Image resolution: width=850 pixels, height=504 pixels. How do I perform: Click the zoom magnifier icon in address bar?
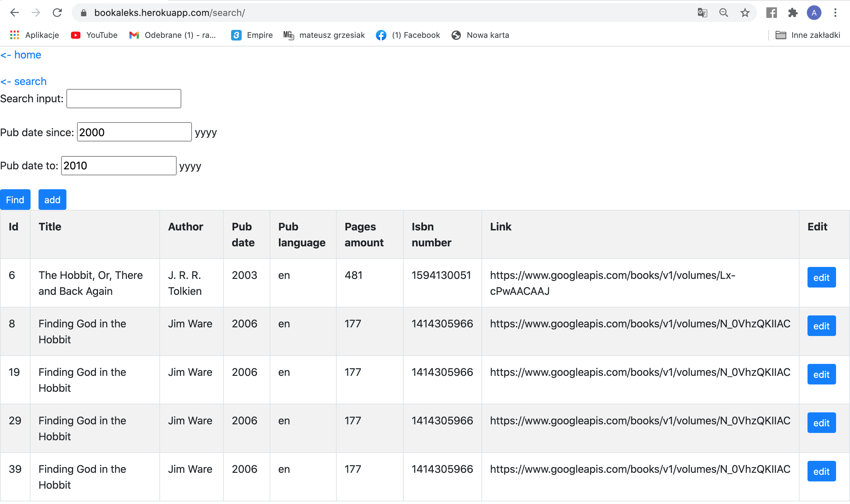pos(723,13)
